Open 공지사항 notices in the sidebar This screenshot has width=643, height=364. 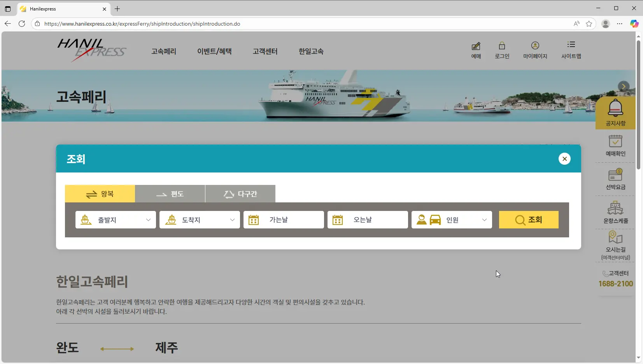tap(615, 113)
